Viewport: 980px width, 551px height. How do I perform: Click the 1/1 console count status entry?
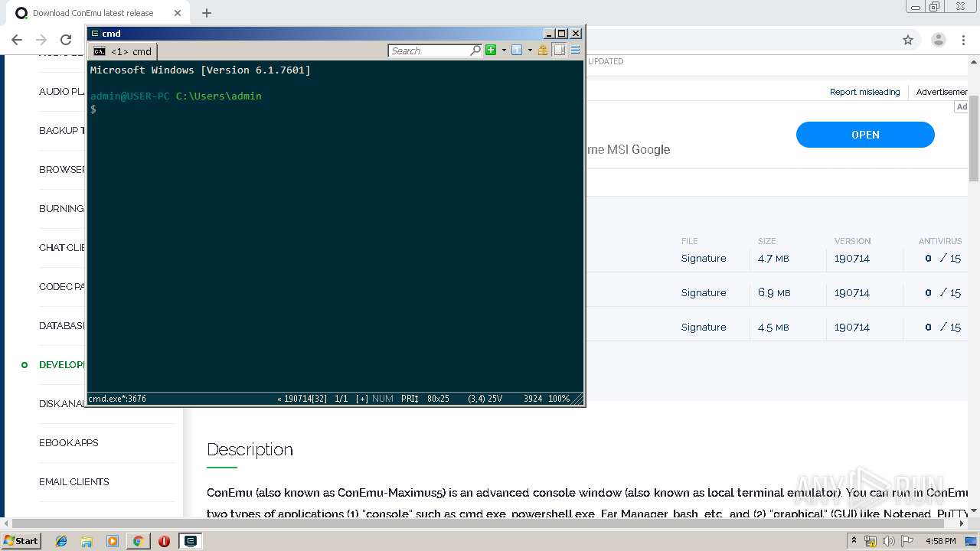tap(341, 399)
